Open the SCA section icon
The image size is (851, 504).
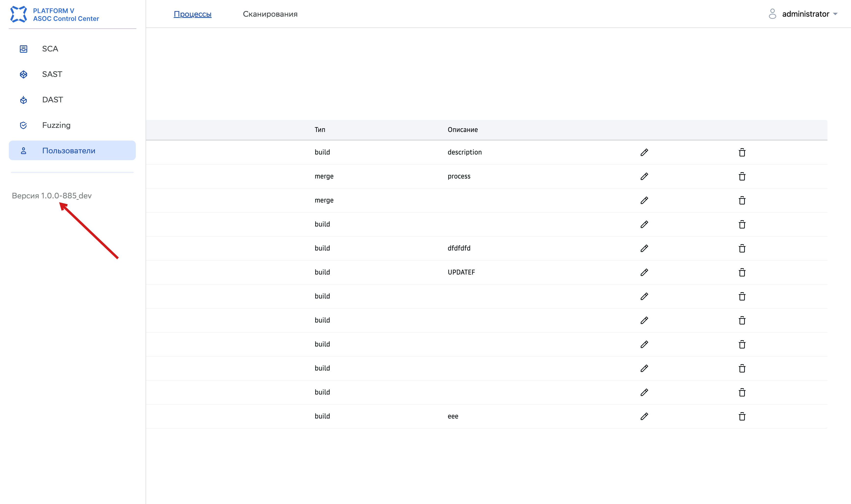(24, 49)
